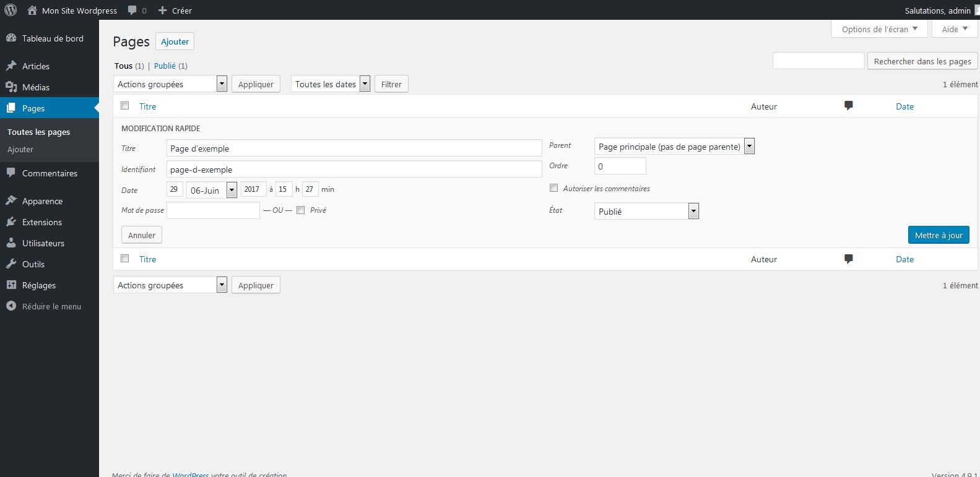Screen dimensions: 980x477
Task: Check the select-all box in top header
Action: coord(125,105)
